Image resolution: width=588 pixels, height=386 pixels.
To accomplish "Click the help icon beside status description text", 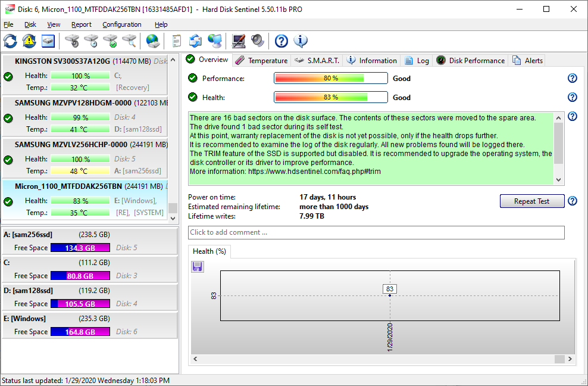I will point(573,116).
